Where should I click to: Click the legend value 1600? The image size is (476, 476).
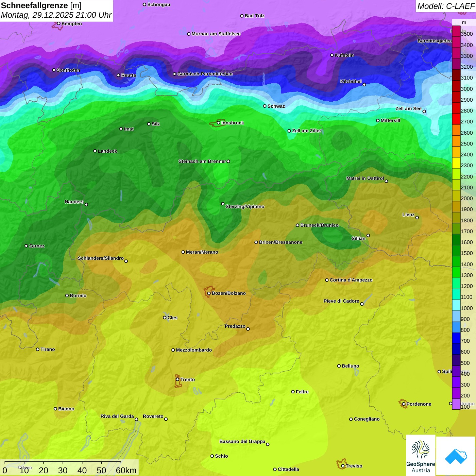466,242
